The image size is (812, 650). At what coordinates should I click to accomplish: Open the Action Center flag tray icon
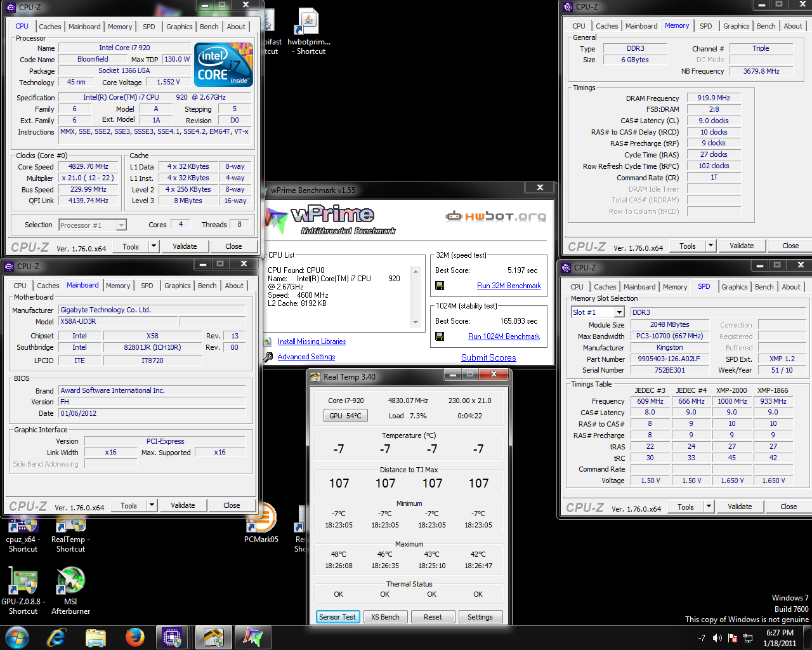pos(733,638)
